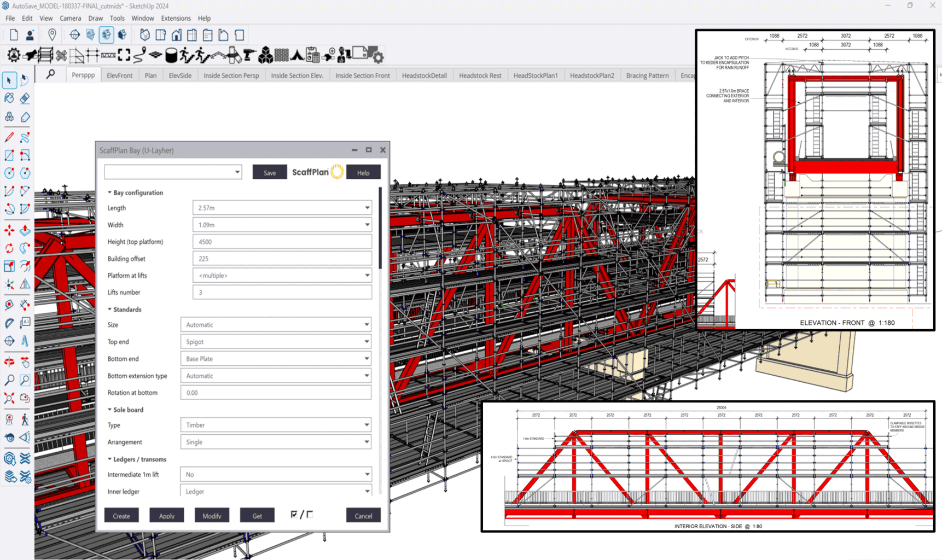Select the Pan hand tool
This screenshot has width=942, height=560.
25,361
